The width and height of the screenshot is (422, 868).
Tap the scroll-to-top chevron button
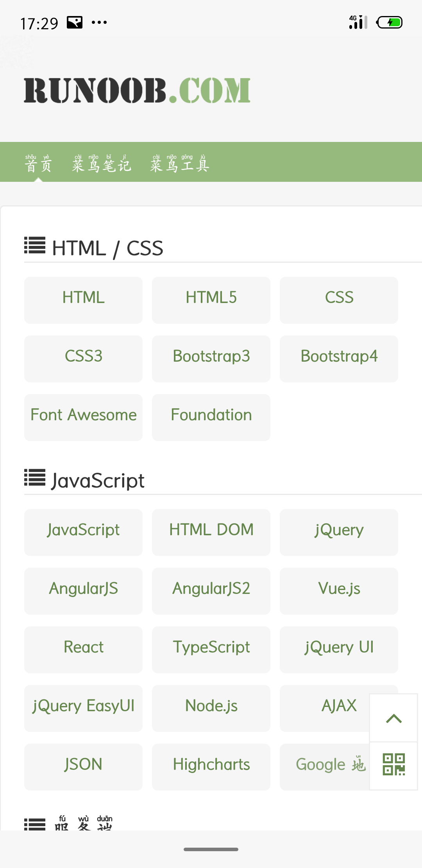pos(393,718)
